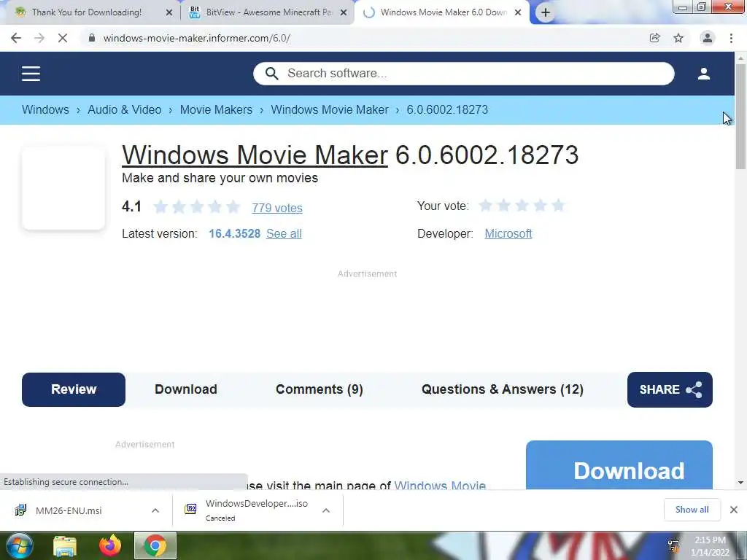The height and width of the screenshot is (560, 747).
Task: Select the Download tab
Action: (x=186, y=389)
